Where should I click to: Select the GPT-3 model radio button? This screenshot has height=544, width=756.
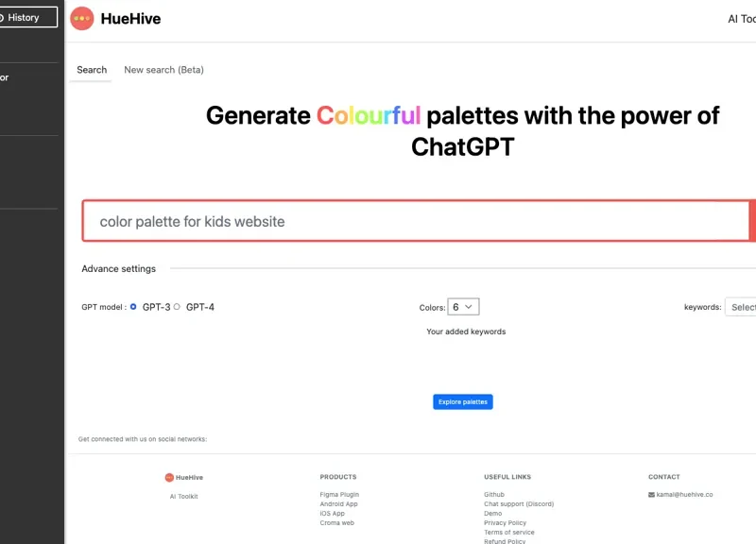(133, 307)
